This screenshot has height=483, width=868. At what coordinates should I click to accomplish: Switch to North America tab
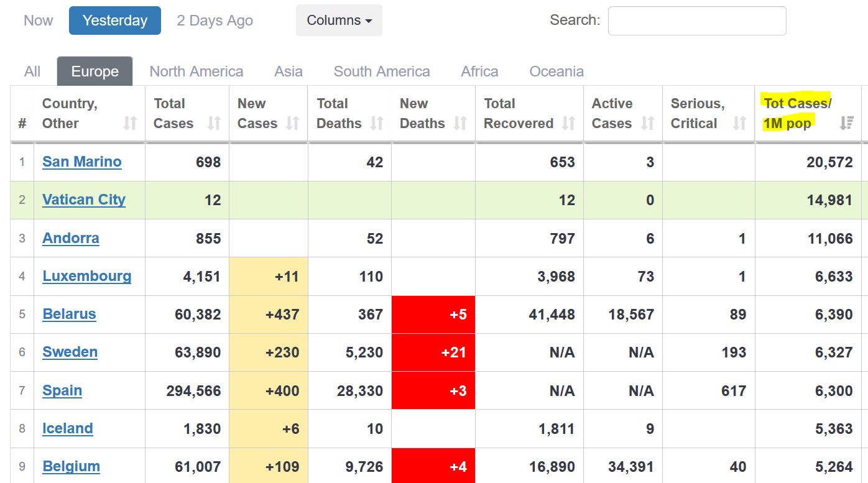[x=196, y=71]
